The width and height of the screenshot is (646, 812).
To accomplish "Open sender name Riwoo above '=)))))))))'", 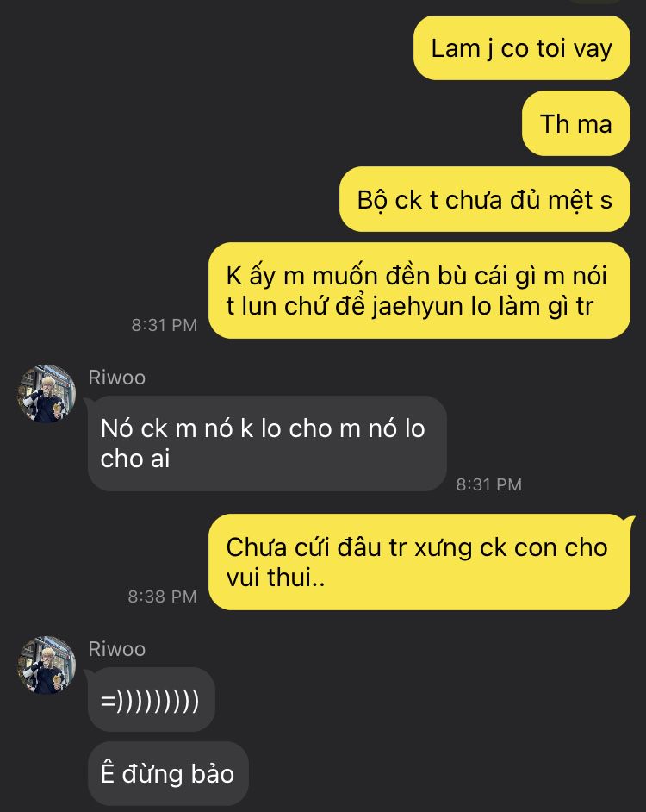I will point(117,649).
